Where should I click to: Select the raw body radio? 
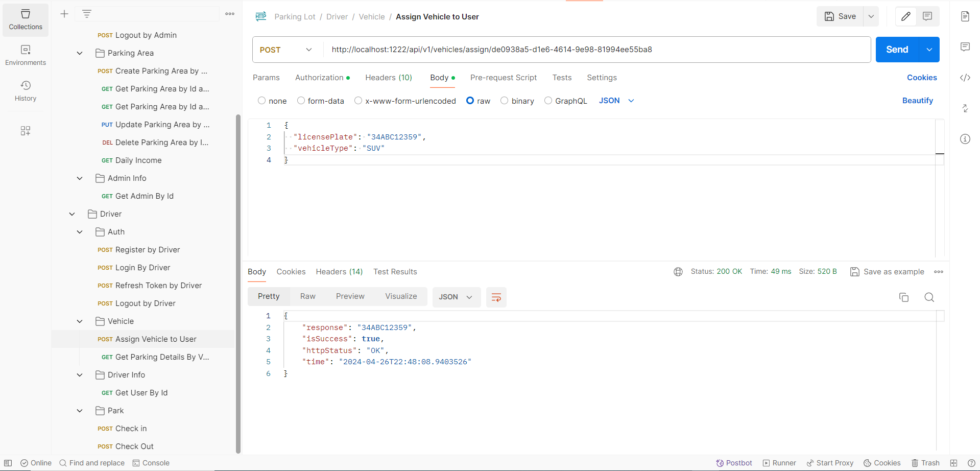pos(470,101)
